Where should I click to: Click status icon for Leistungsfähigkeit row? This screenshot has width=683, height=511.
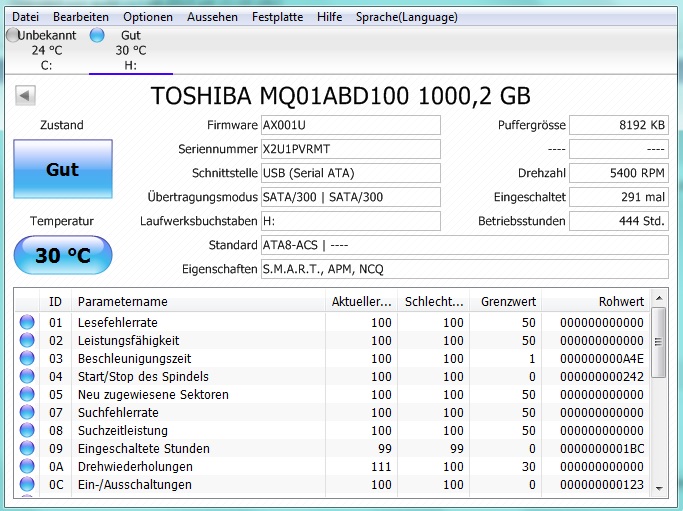click(x=27, y=340)
